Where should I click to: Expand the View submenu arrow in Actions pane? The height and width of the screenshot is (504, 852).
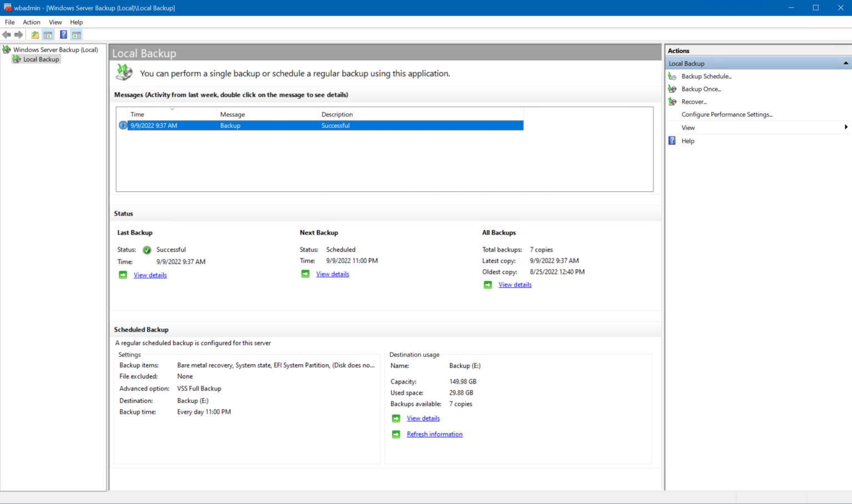845,127
